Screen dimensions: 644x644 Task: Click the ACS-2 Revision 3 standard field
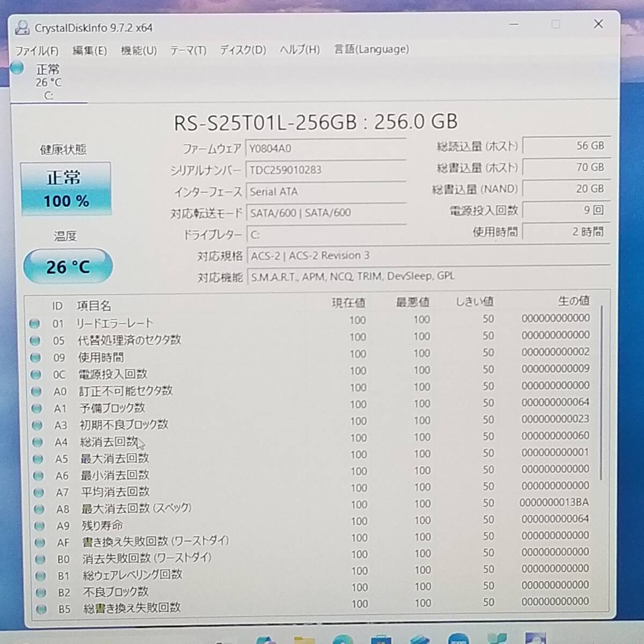pos(428,255)
